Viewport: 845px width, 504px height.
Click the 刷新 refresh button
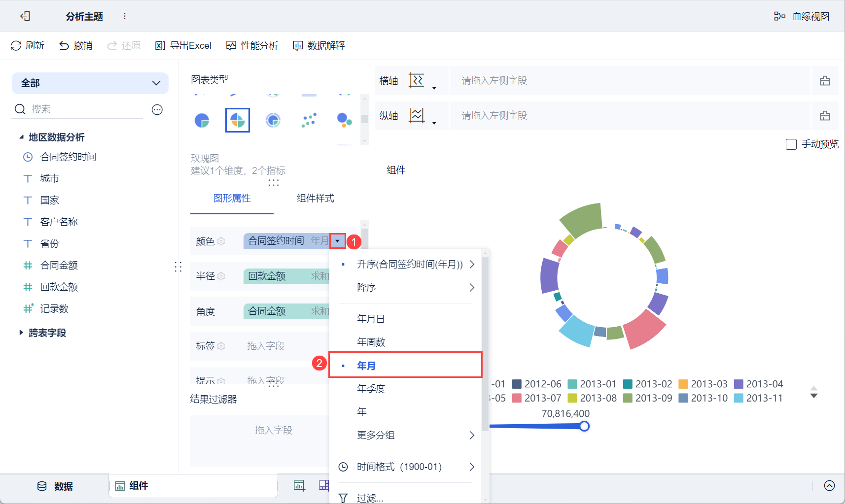point(28,46)
